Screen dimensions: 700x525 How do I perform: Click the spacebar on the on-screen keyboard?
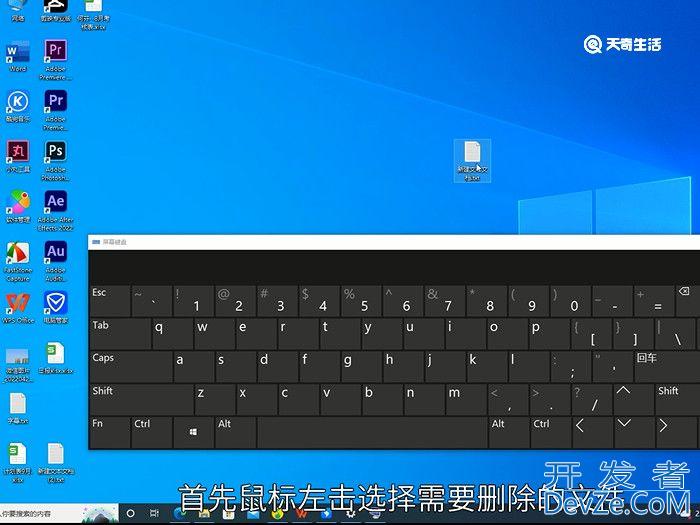pos(372,432)
